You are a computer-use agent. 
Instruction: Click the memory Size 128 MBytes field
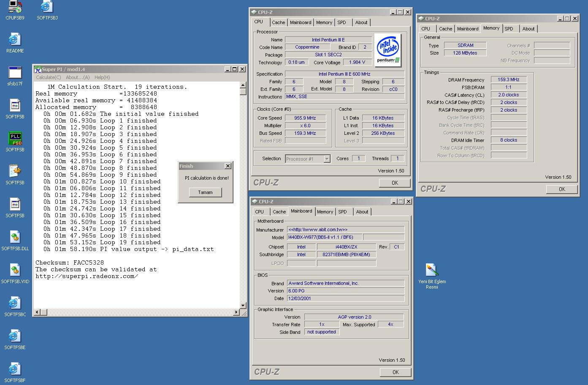click(x=466, y=53)
